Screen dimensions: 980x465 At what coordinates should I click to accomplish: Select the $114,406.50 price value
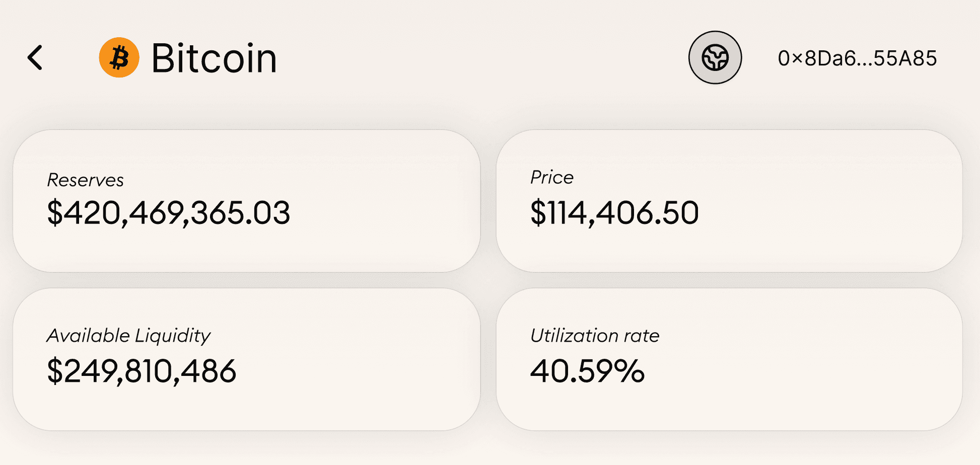614,212
